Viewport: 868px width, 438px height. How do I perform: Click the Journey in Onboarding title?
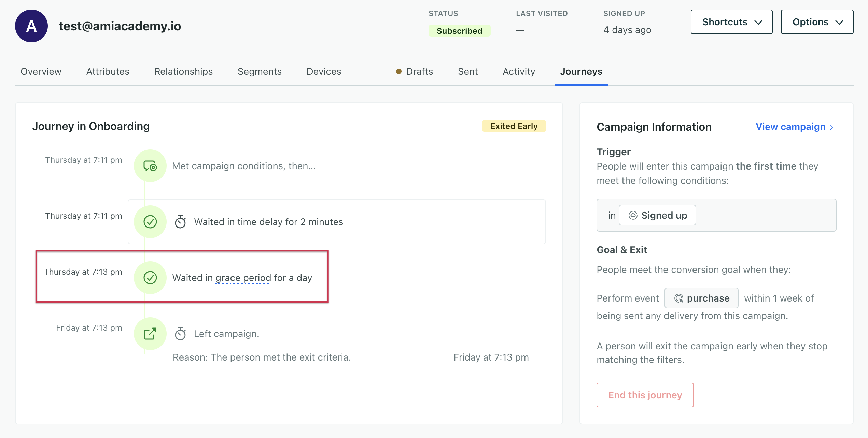(91, 126)
